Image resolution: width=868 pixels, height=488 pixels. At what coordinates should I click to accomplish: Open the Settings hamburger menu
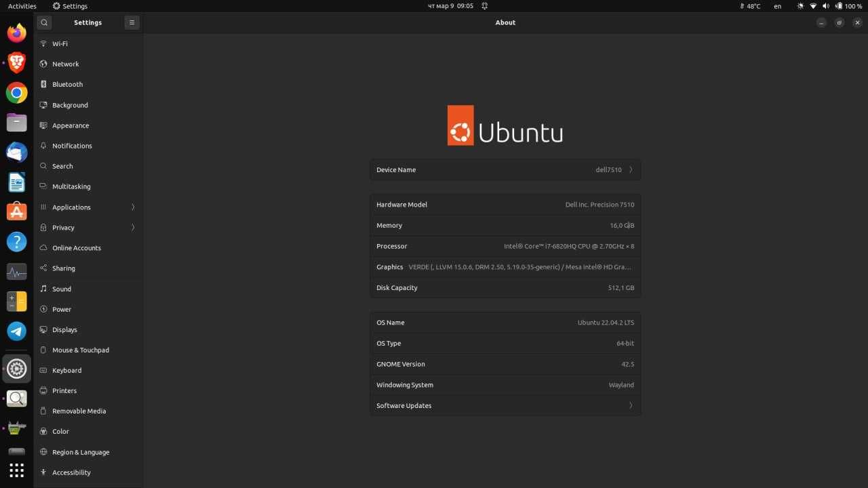pos(132,22)
